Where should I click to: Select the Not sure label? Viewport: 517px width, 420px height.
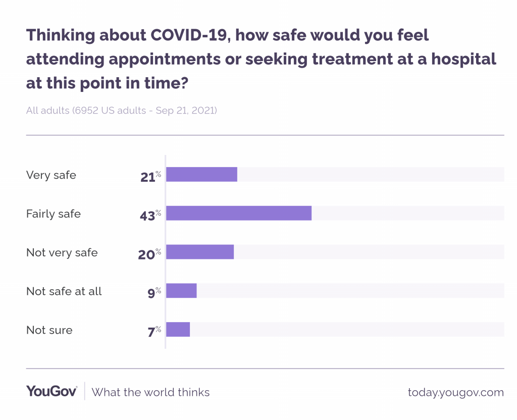click(x=49, y=330)
